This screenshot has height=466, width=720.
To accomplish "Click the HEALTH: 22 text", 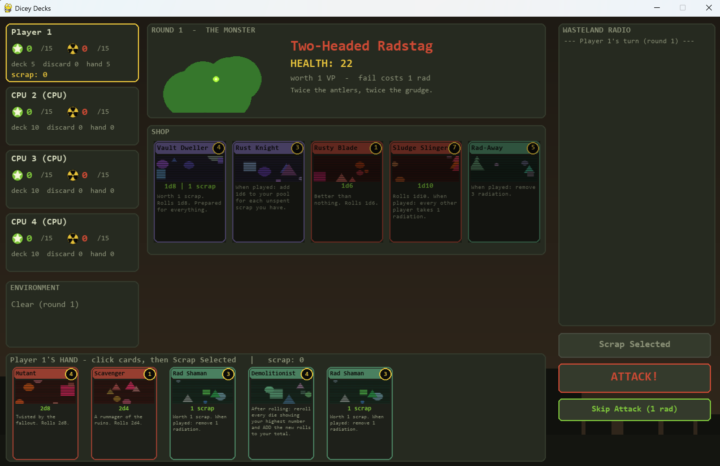I will 321,63.
